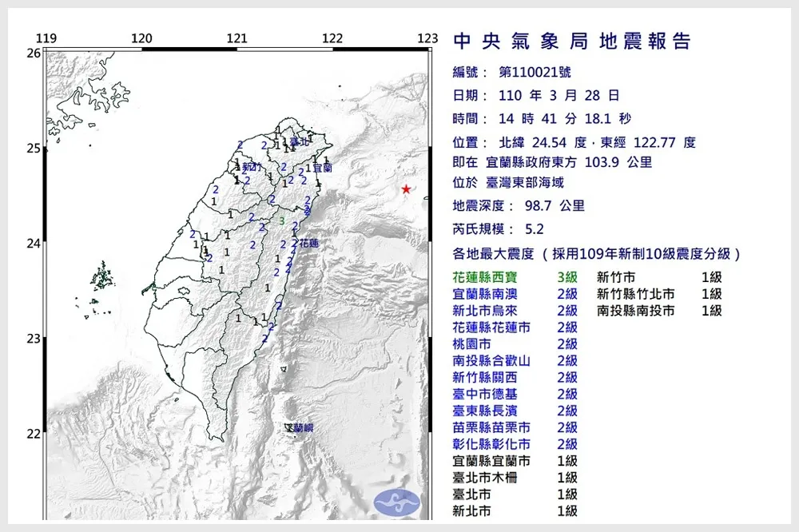Click longitude axis label 122
This screenshot has height=532, width=799.
332,38
